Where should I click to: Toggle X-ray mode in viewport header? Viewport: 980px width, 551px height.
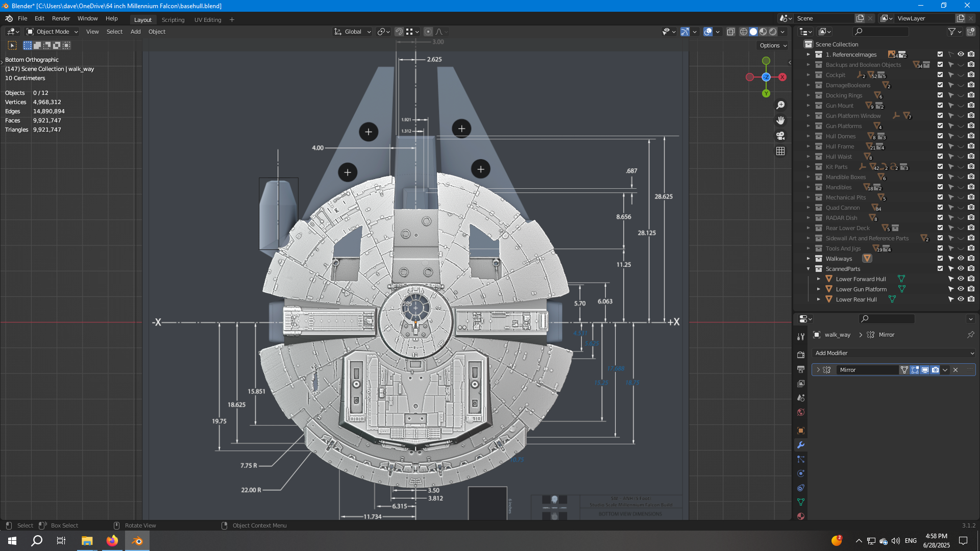[x=731, y=32]
